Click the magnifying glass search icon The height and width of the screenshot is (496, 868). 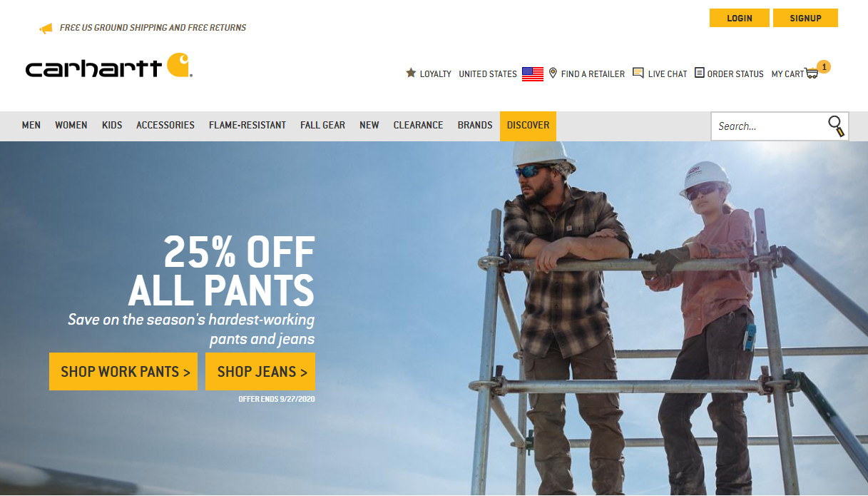tap(836, 126)
